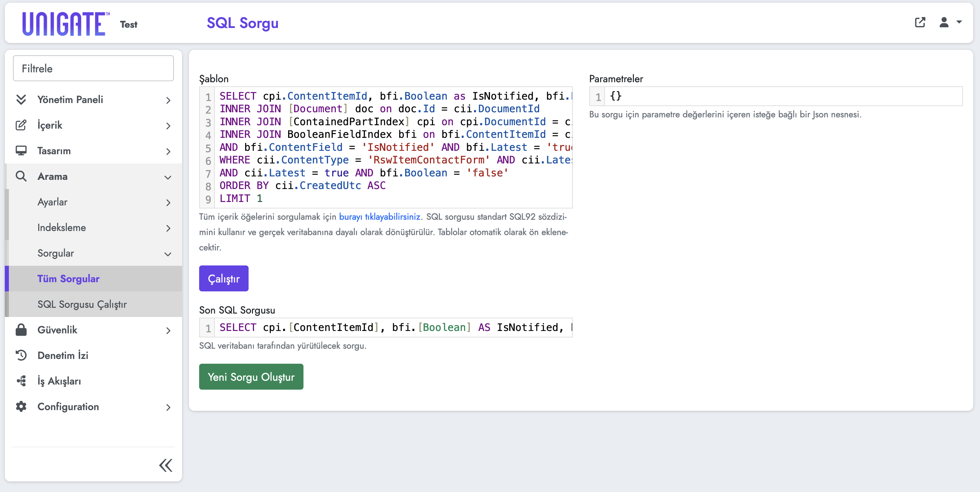Viewport: 980px width, 492px height.
Task: Expand Configuration menu chevron
Action: pyautogui.click(x=168, y=407)
